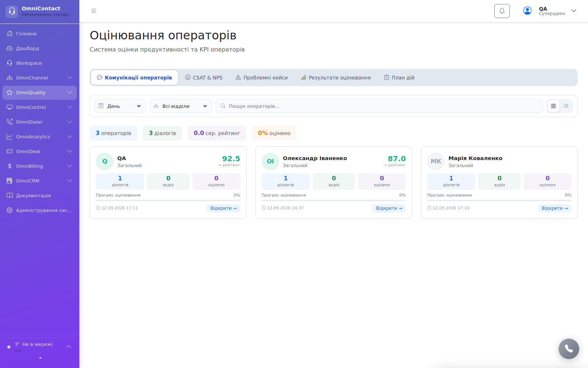Click the OmniAnalytics chart icon

(x=10, y=137)
